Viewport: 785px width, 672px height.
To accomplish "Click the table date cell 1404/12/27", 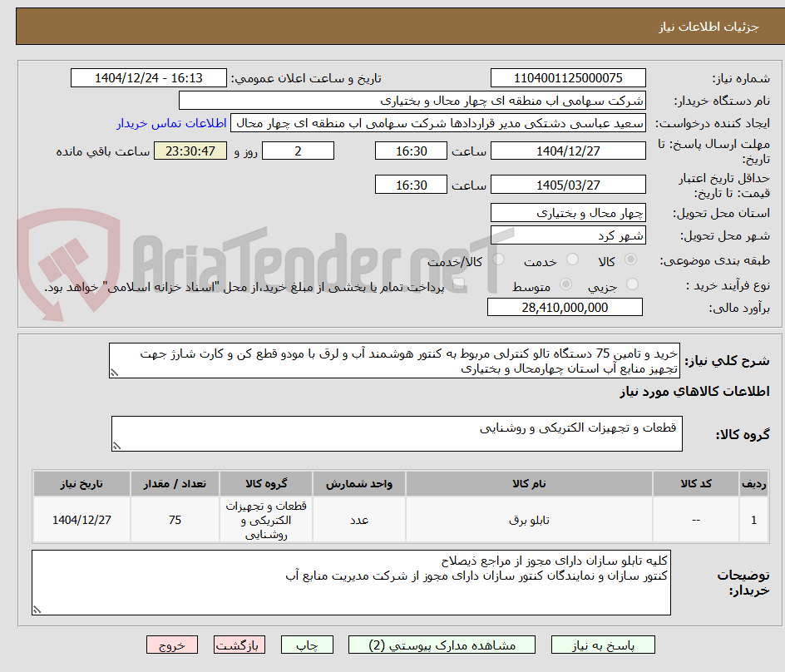I will (x=81, y=520).
